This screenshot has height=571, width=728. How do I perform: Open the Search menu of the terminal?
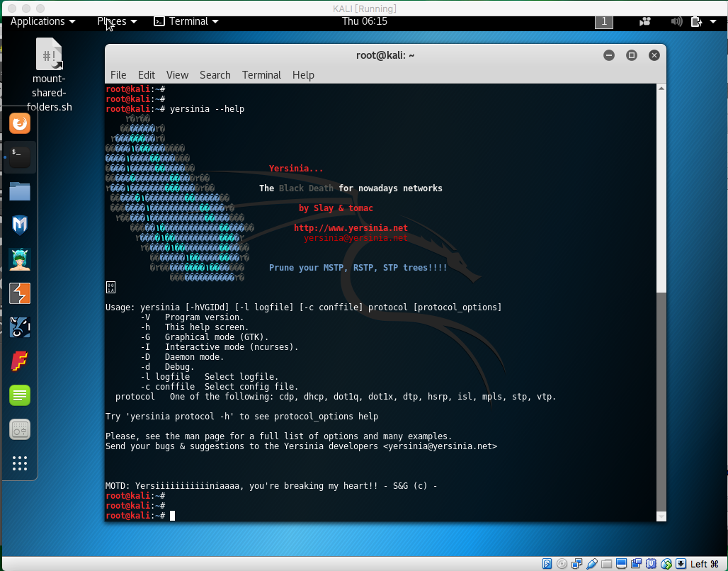point(215,75)
